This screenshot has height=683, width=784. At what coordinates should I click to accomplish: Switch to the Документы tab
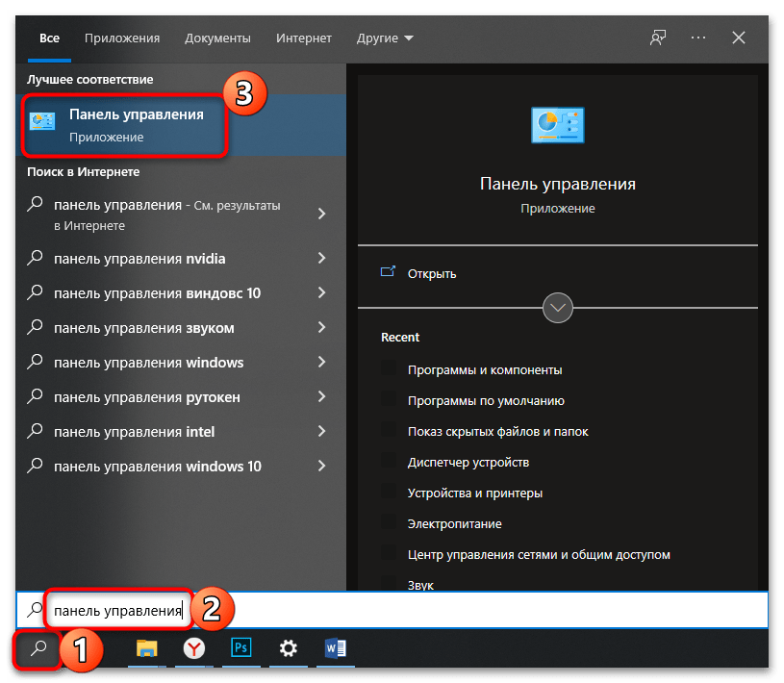coord(217,38)
